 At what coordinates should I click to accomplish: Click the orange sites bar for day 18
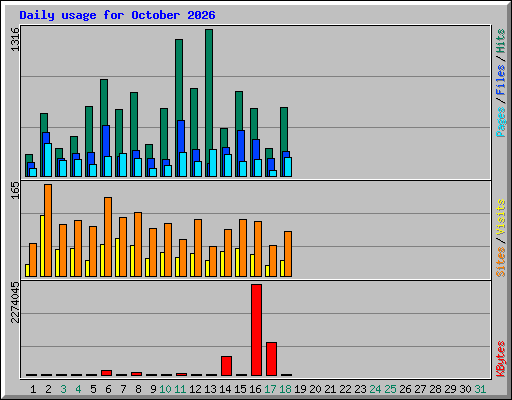point(288,254)
